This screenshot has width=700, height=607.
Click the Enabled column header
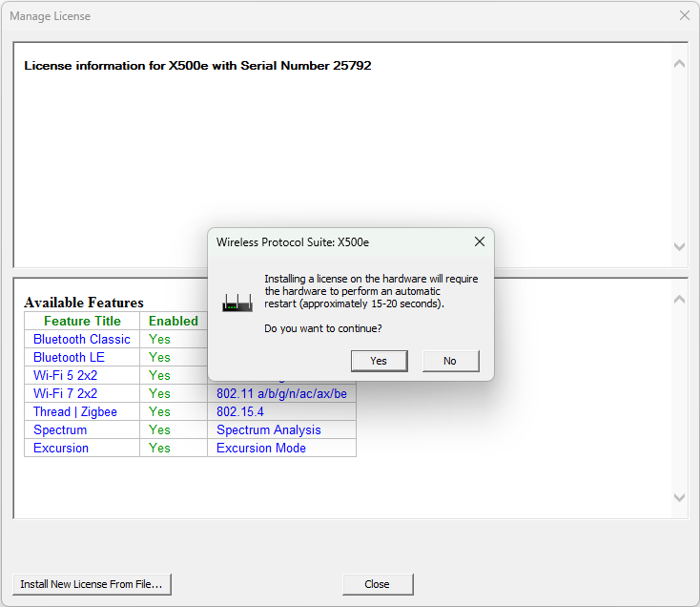point(174,321)
